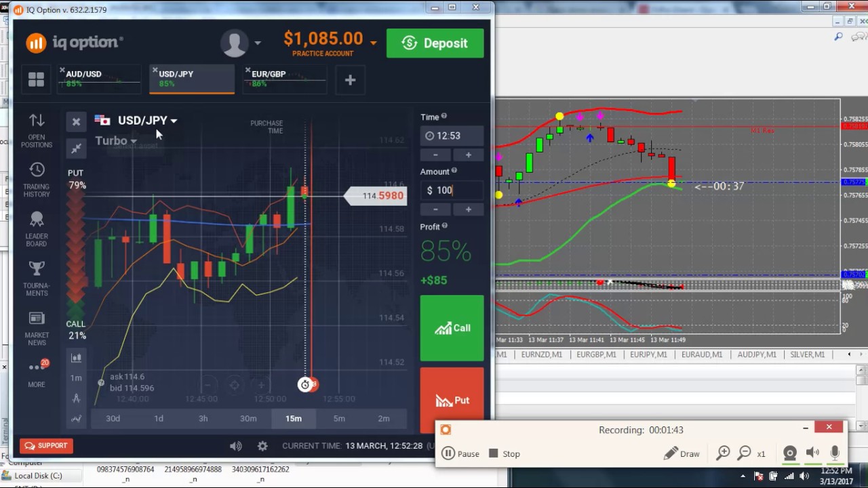Screen dimensions: 868x488
Task: Expand the profile avatar dropdown arrow
Action: point(257,43)
